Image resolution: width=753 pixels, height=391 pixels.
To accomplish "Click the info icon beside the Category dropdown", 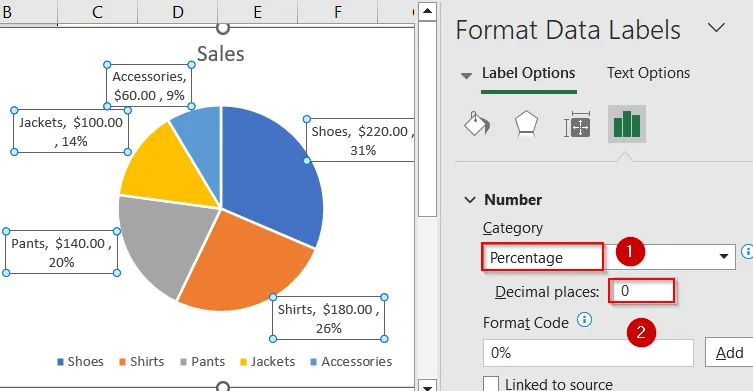I will pos(747,251).
